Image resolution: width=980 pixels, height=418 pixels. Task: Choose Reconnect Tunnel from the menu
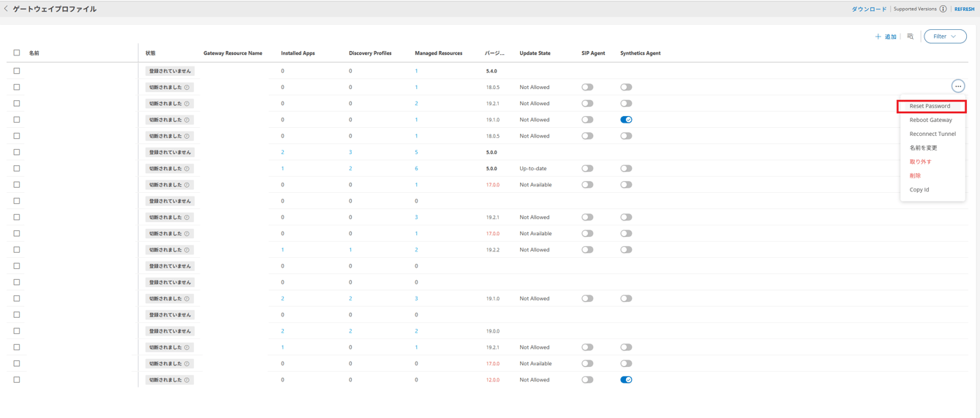[932, 134]
